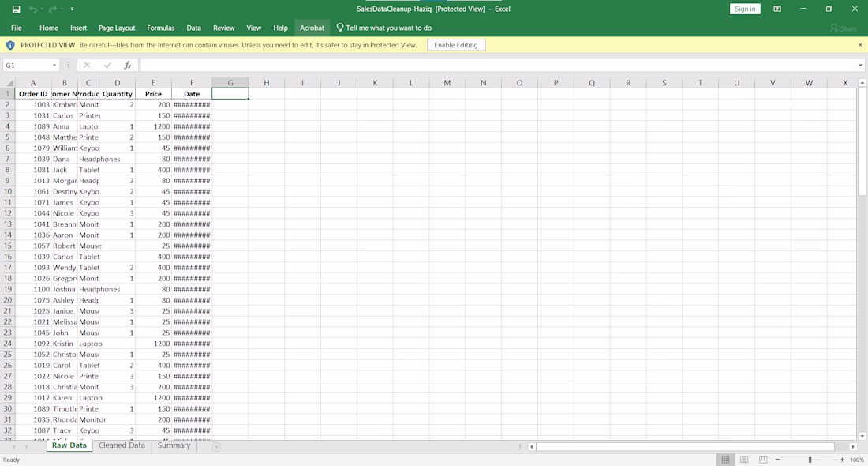Screen dimensions: 868x466
Task: Click the Select All corner triangle
Action: click(x=9, y=83)
